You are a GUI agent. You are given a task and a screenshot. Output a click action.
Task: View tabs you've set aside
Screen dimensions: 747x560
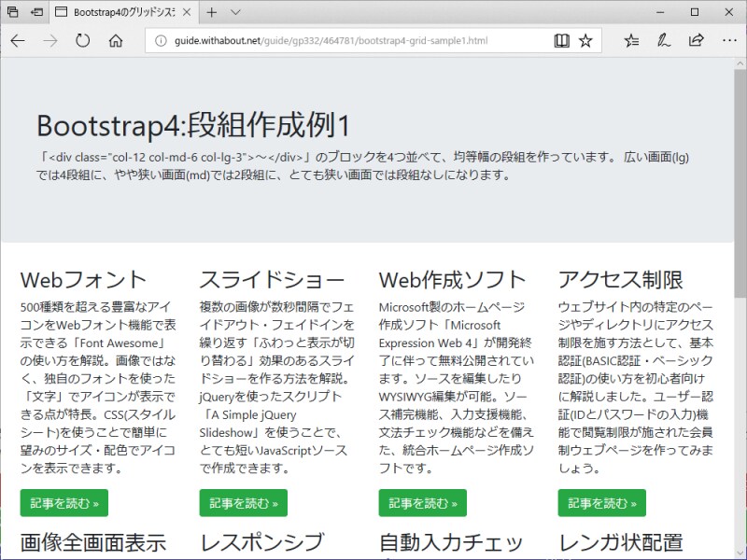pyautogui.click(x=35, y=12)
